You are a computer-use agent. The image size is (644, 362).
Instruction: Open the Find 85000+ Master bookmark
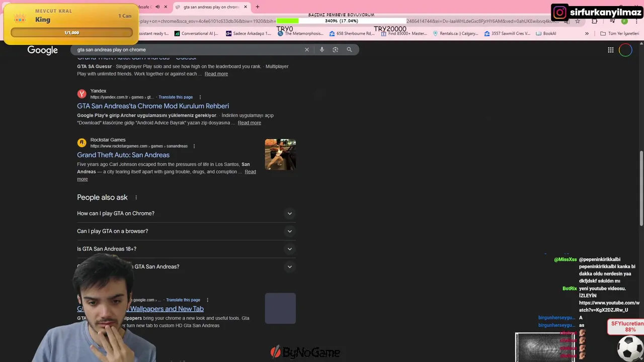click(404, 34)
